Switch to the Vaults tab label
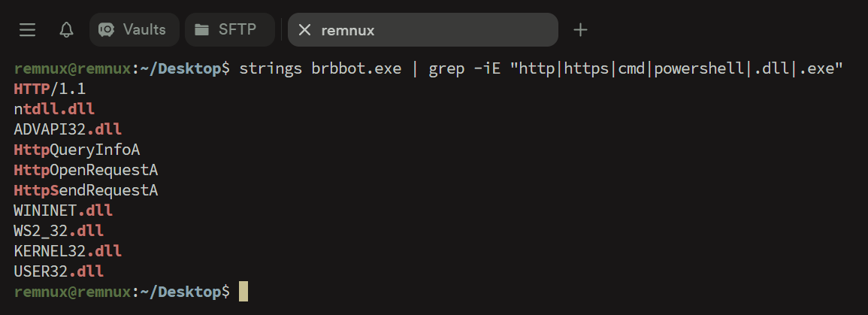 click(144, 30)
